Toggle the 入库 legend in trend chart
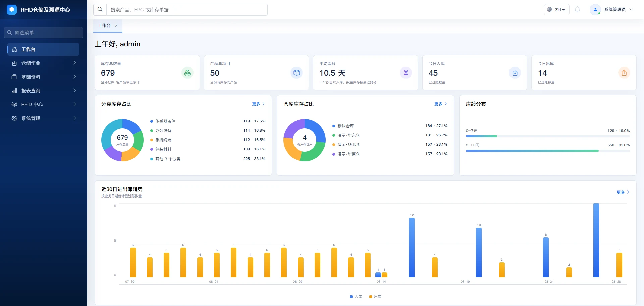The image size is (644, 306). point(356,297)
